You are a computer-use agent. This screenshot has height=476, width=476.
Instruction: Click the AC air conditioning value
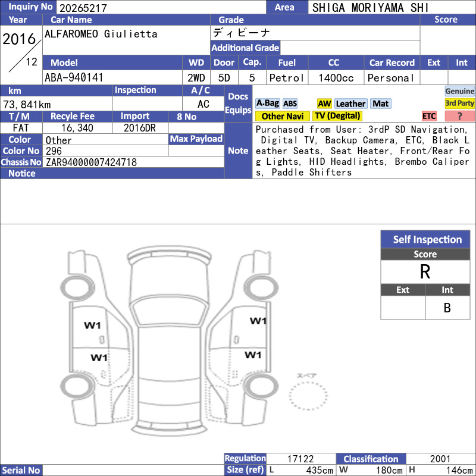[203, 104]
